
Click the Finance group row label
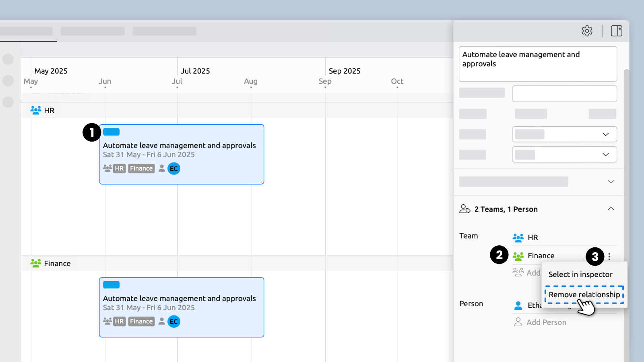[x=57, y=263]
